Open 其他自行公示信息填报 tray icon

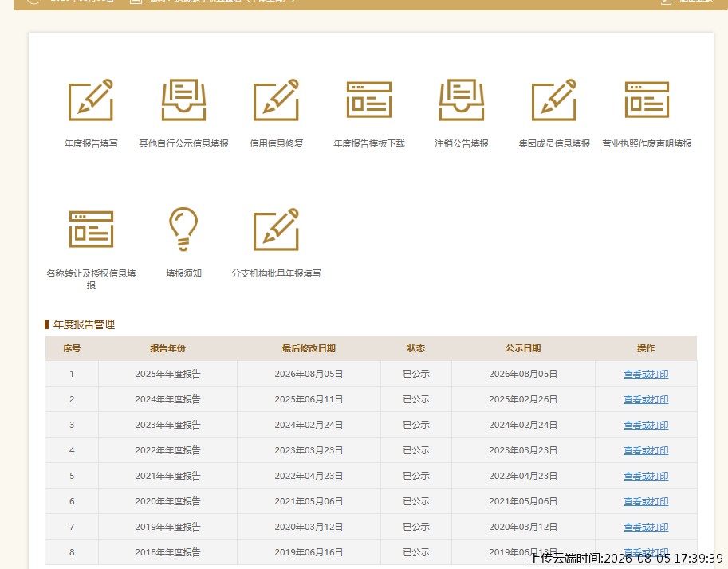(183, 100)
